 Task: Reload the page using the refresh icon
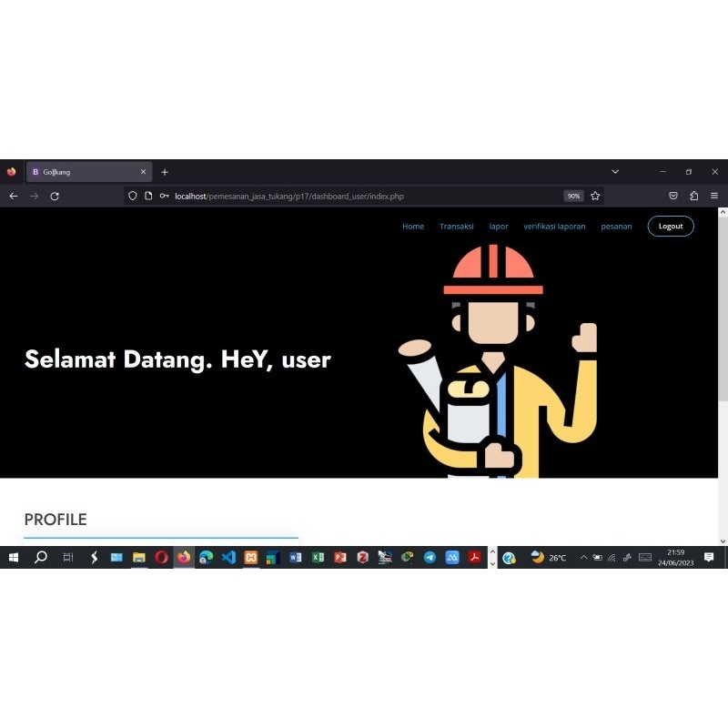(55, 196)
